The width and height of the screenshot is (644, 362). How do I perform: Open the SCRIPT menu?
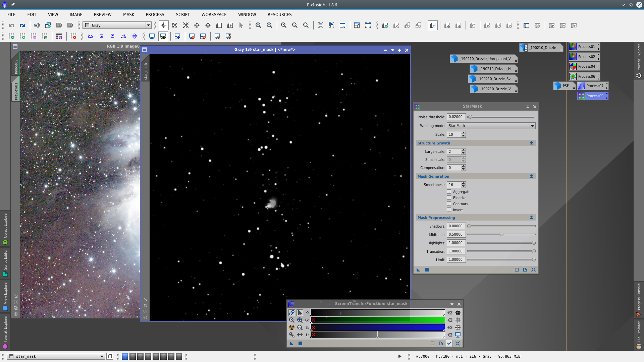pos(182,14)
